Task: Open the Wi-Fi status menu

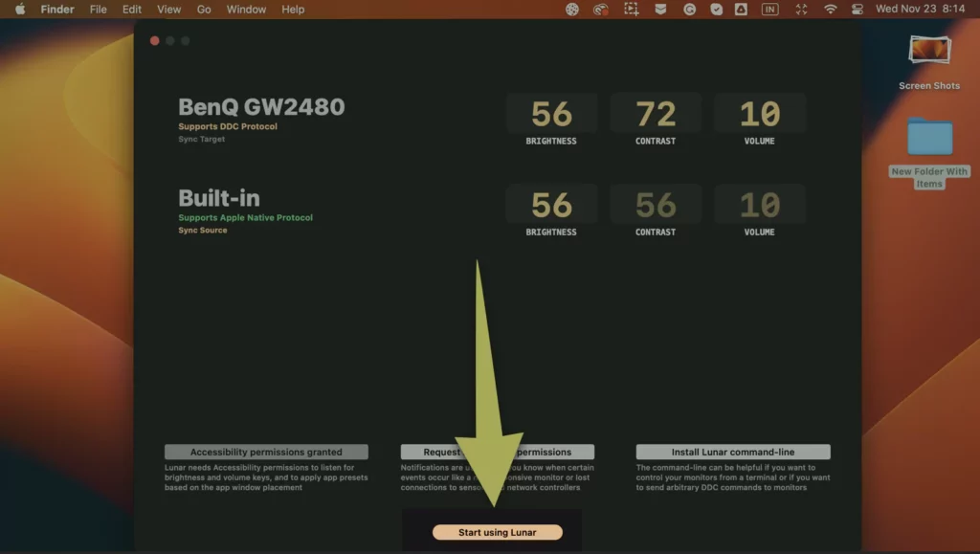Action: click(x=830, y=10)
